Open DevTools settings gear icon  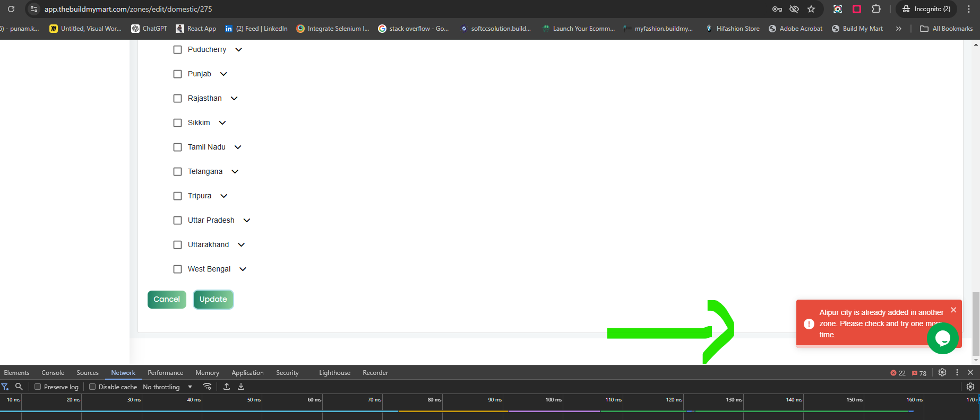click(942, 372)
